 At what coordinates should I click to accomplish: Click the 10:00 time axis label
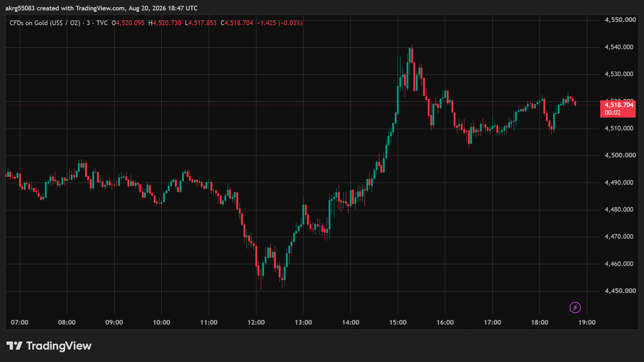pyautogui.click(x=162, y=322)
